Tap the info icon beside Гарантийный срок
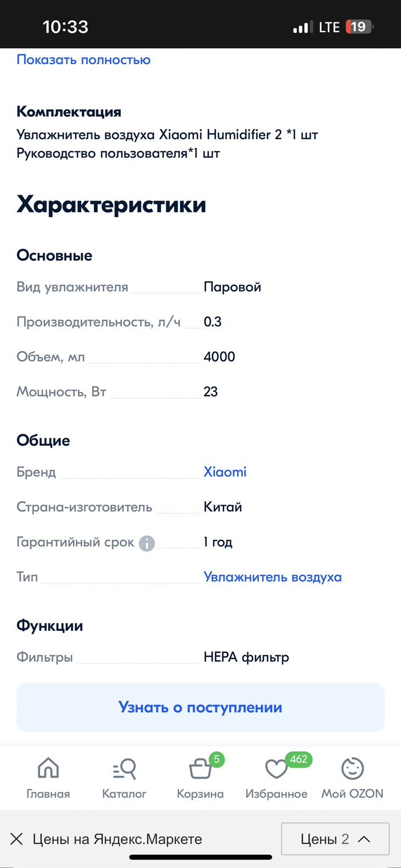Image resolution: width=401 pixels, height=868 pixels. tap(147, 543)
